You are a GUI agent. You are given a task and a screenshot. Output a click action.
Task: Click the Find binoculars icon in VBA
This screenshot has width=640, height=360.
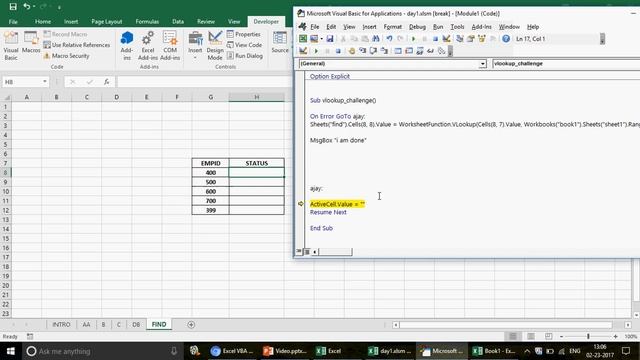[376, 39]
